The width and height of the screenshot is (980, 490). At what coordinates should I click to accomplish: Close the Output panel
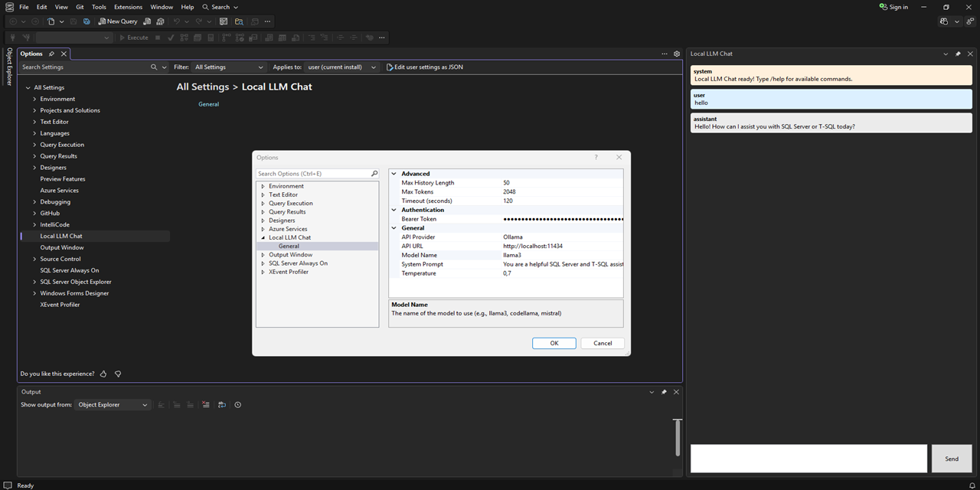coord(676,391)
